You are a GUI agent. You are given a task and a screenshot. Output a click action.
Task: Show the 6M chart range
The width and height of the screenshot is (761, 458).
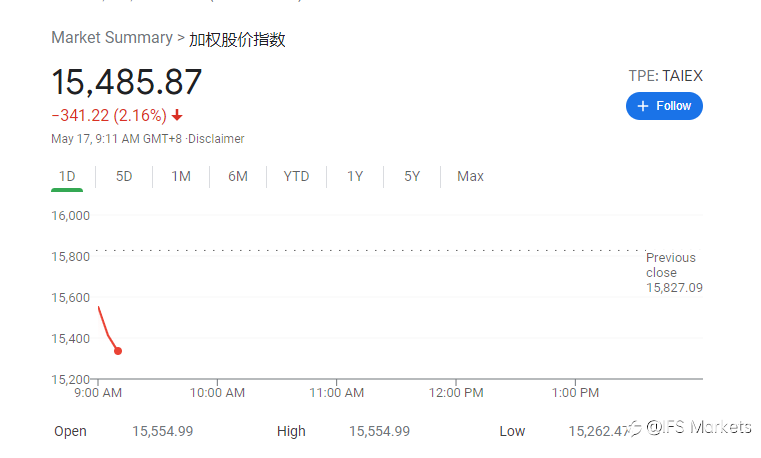pos(238,176)
